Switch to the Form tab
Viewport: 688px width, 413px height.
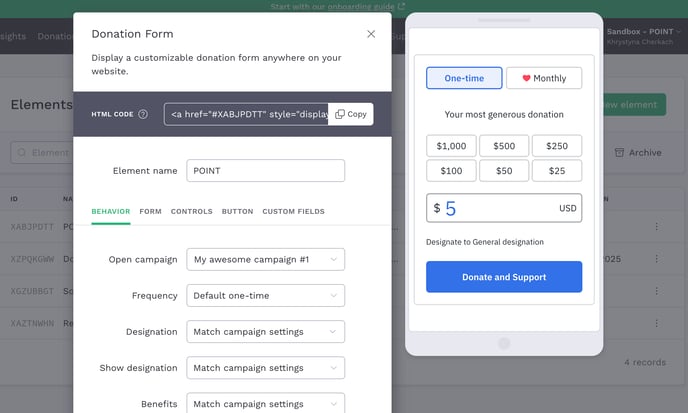click(x=150, y=212)
